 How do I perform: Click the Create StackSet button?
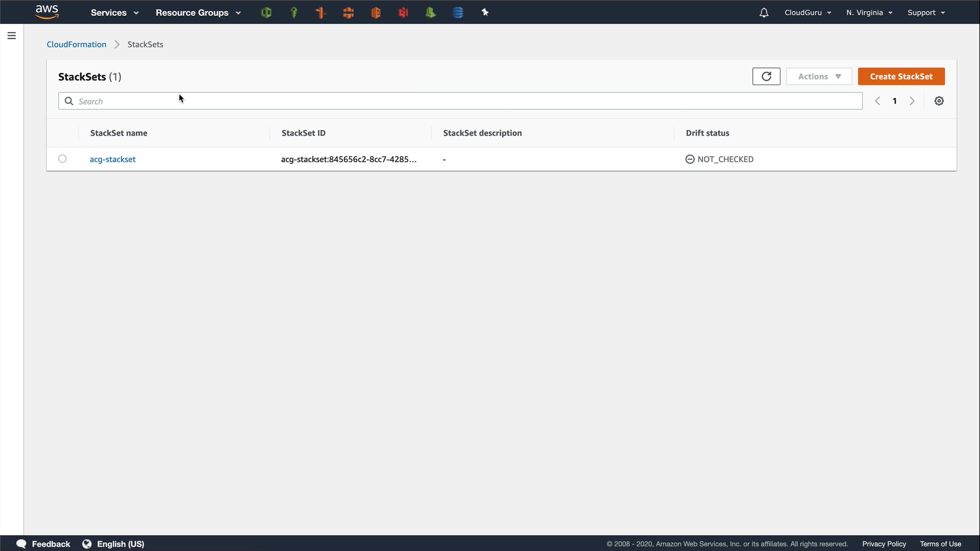point(901,77)
